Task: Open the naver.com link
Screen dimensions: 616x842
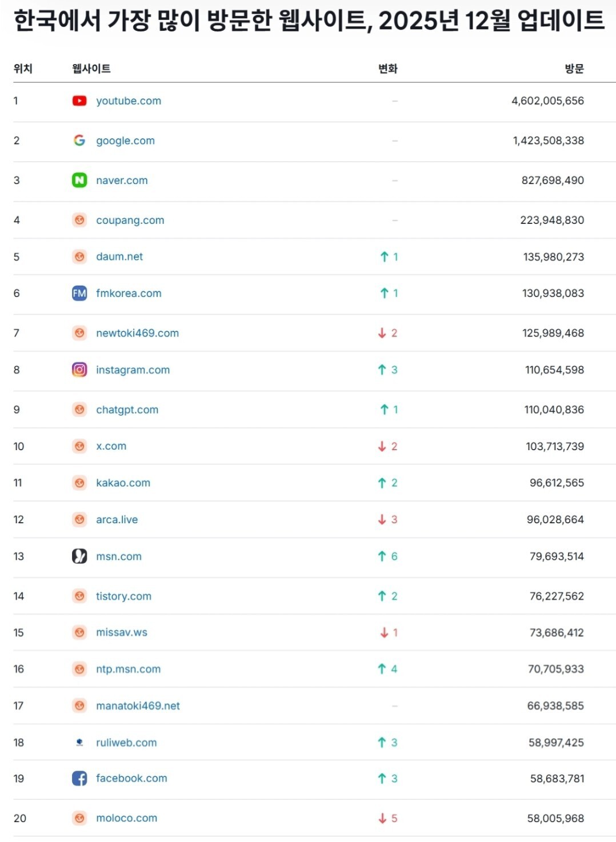Action: [122, 181]
